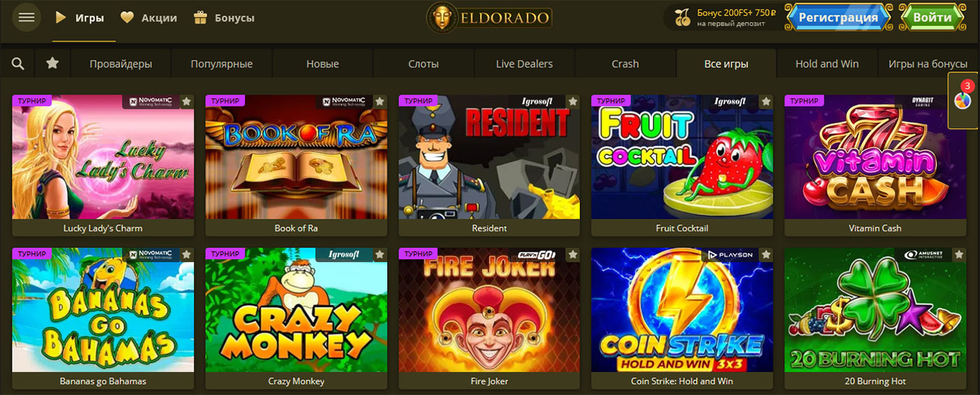The height and width of the screenshot is (395, 980).
Task: Click heart icon next to Акции
Action: 127,17
